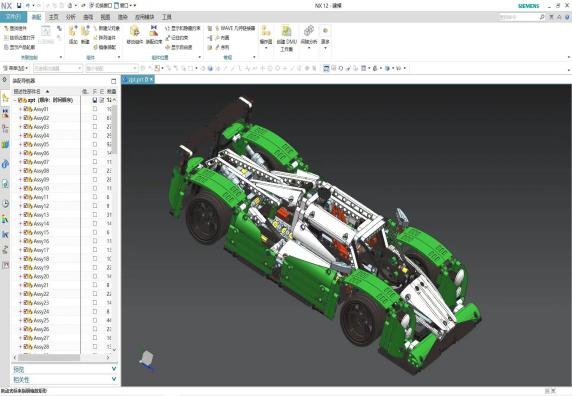
Task: Click the Add component icon in ribbon
Action: tap(73, 34)
